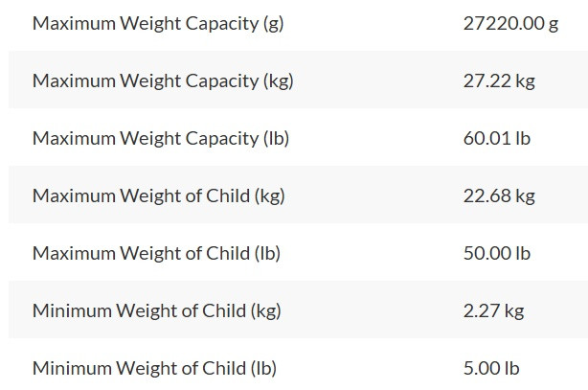Click the word Weight in the 50.00 lb row
The height and width of the screenshot is (390, 588).
[x=150, y=254]
